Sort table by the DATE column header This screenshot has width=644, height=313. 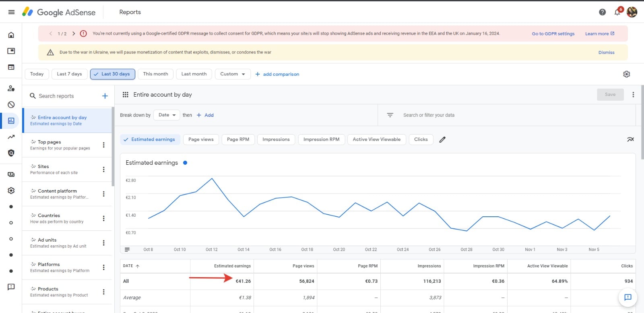[x=131, y=266]
